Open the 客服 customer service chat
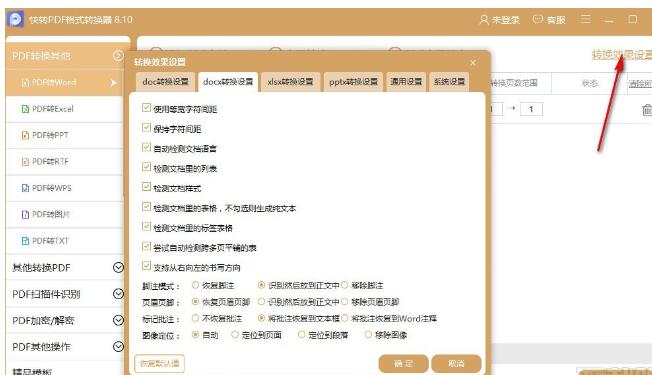 549,20
